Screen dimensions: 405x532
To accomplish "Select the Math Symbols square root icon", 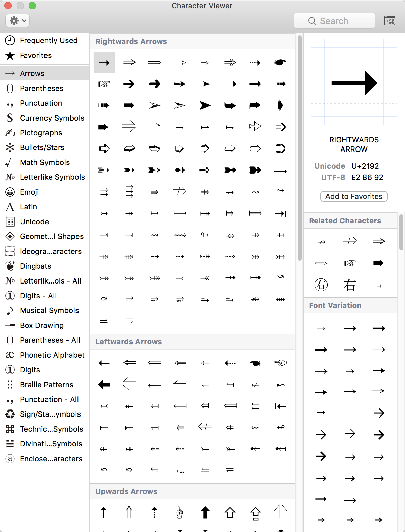I will (10, 162).
